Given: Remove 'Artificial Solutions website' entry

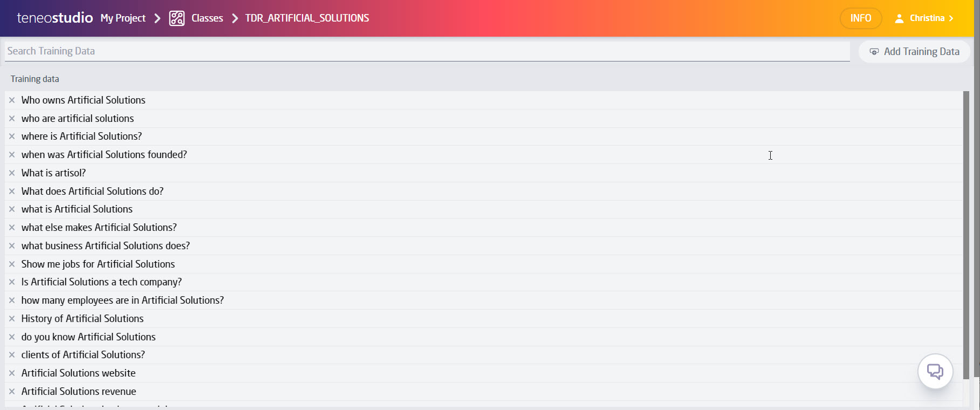Looking at the screenshot, I should point(12,373).
